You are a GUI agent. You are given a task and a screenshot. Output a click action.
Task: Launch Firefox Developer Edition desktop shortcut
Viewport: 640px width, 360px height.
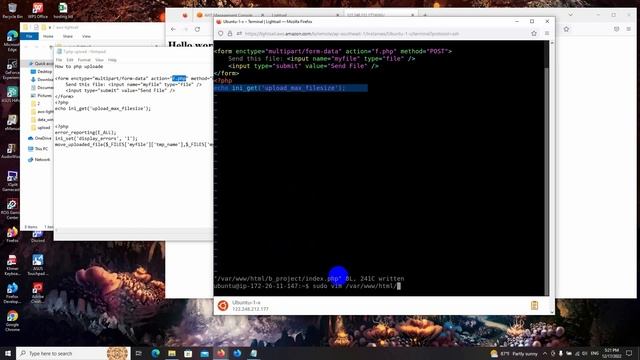(x=11, y=292)
